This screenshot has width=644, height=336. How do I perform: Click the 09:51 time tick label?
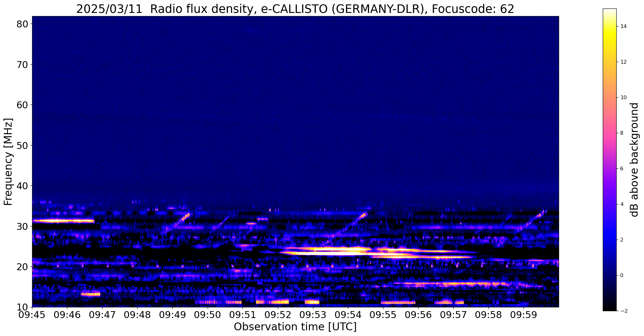coord(243,315)
